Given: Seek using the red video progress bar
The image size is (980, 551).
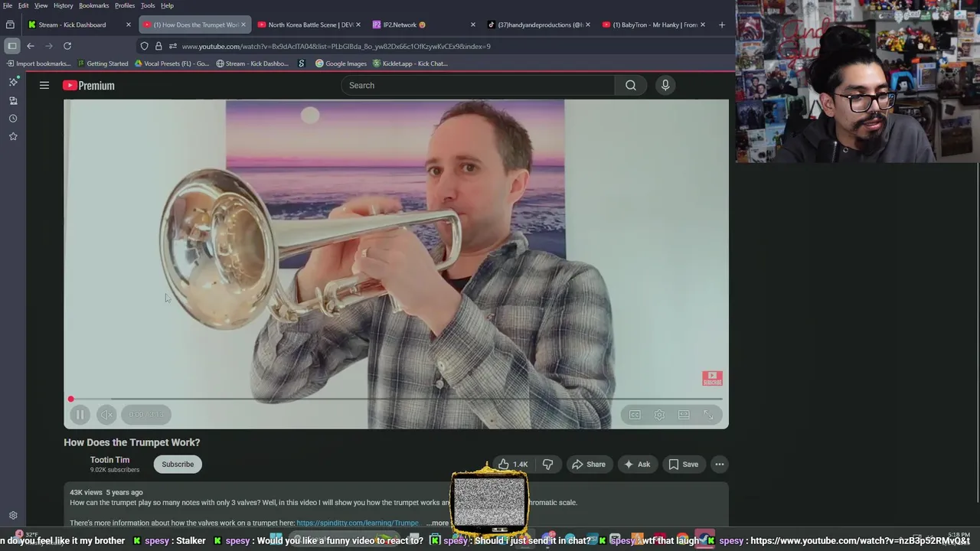Looking at the screenshot, I should click(396, 399).
